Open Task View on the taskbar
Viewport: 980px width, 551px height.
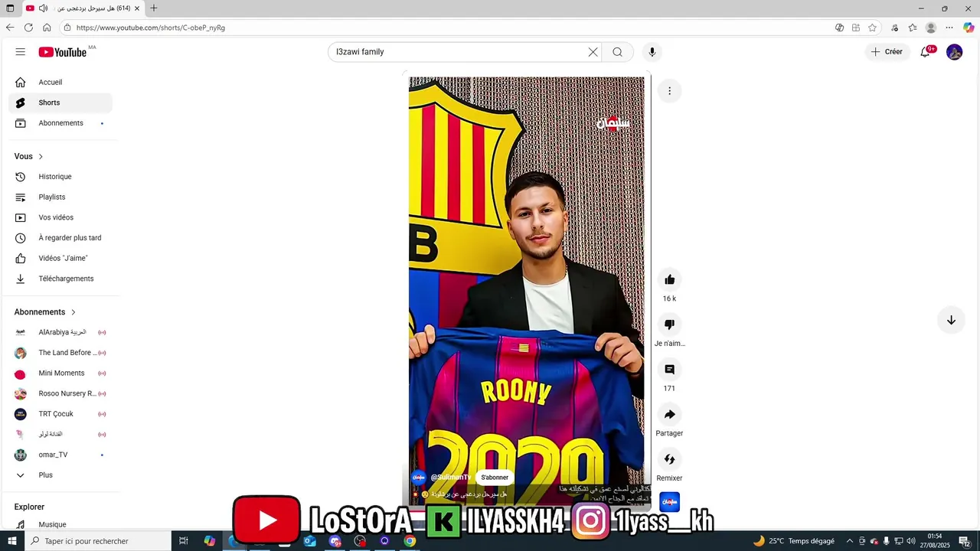click(x=184, y=541)
